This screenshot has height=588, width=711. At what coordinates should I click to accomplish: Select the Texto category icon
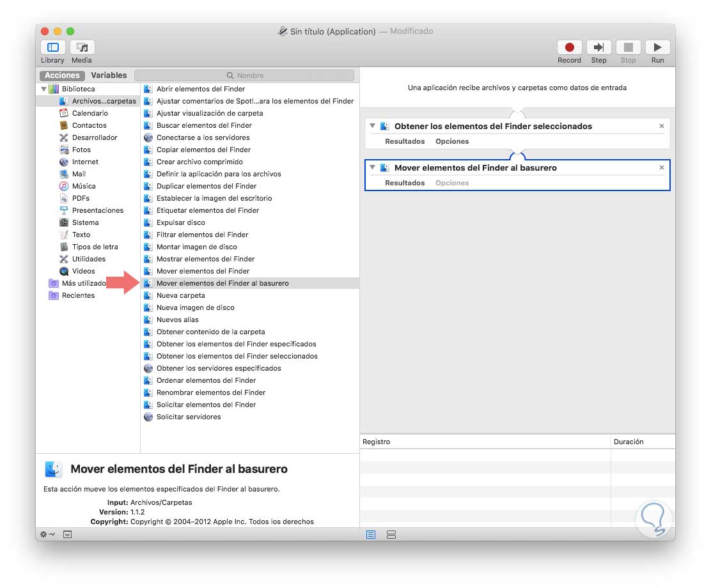tap(64, 235)
